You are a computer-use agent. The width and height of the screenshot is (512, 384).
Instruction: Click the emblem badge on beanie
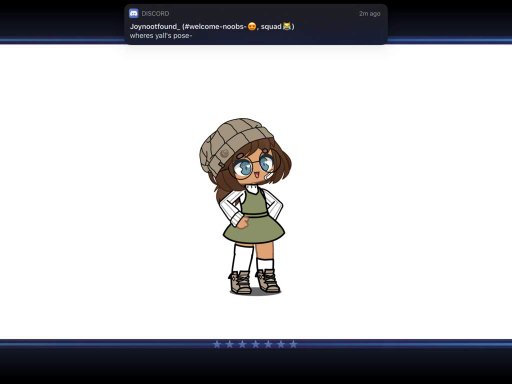click(x=225, y=154)
